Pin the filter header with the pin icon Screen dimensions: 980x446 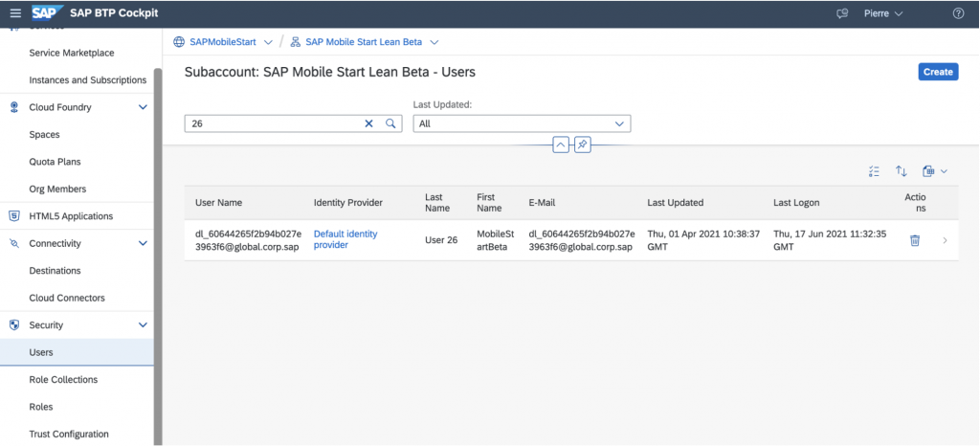pos(583,145)
